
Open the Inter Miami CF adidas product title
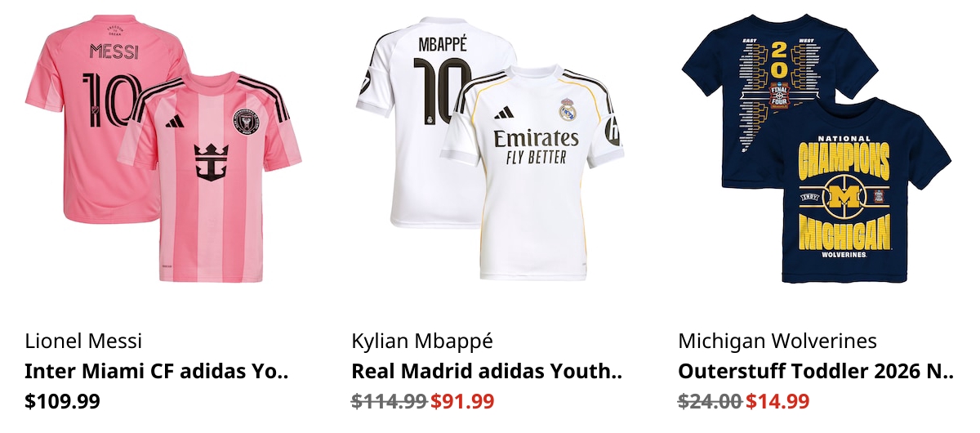(157, 372)
